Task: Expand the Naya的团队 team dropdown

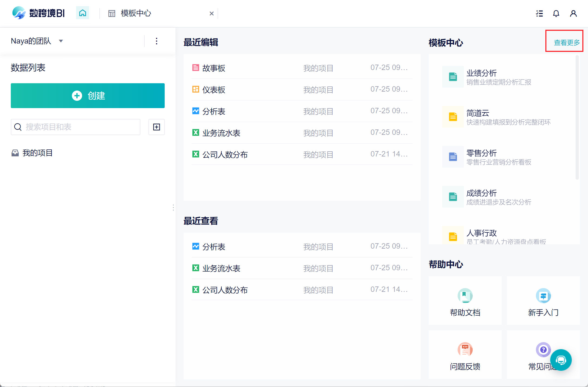Action: click(37, 41)
